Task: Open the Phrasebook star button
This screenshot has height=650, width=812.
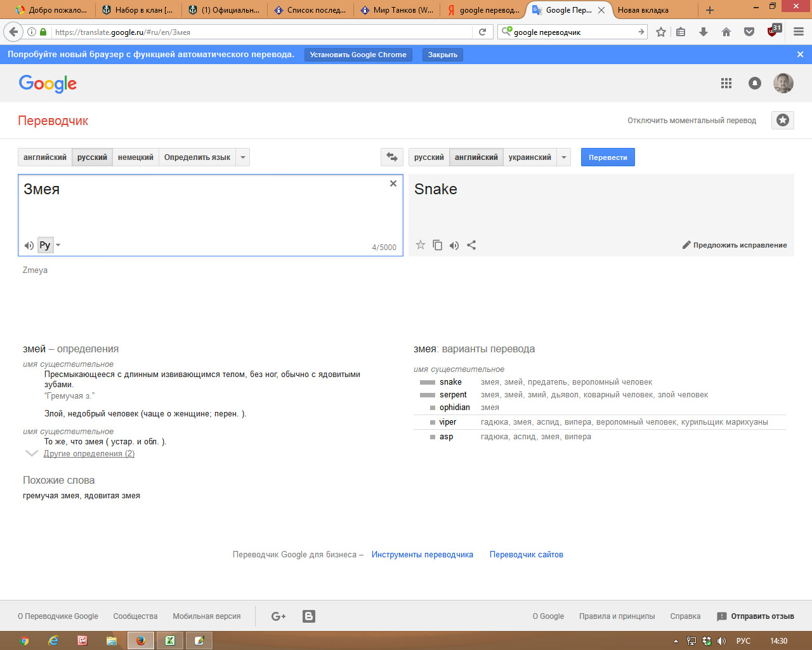Action: [783, 120]
